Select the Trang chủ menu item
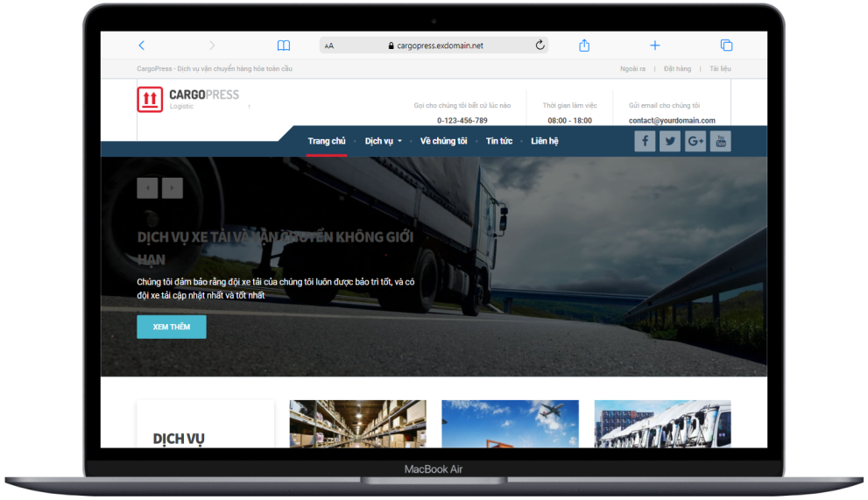 click(327, 141)
